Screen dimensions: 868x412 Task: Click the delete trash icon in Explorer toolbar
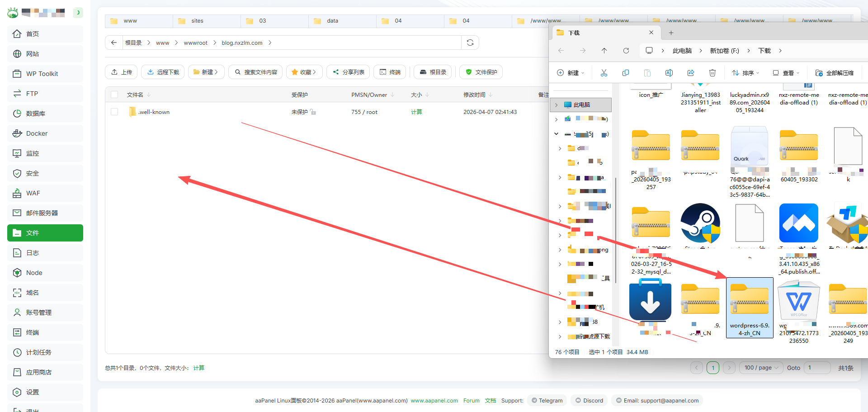(x=712, y=73)
